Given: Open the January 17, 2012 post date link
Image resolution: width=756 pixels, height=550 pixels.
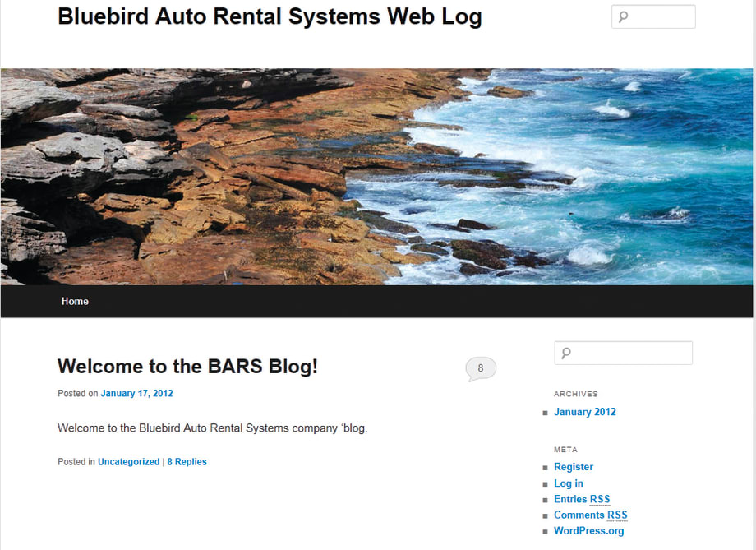Looking at the screenshot, I should click(136, 393).
